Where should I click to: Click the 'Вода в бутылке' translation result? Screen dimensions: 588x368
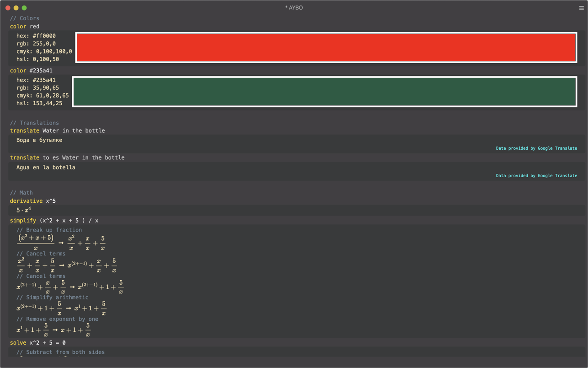(39, 140)
